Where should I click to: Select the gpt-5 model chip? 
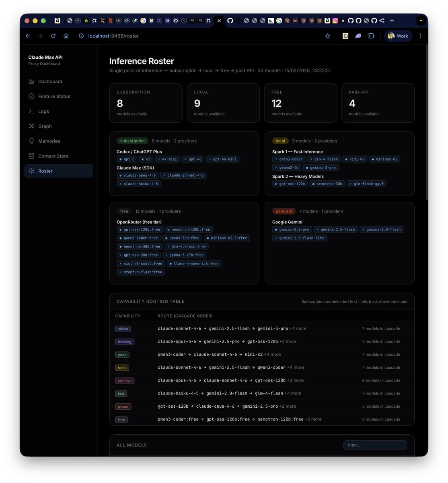click(127, 159)
